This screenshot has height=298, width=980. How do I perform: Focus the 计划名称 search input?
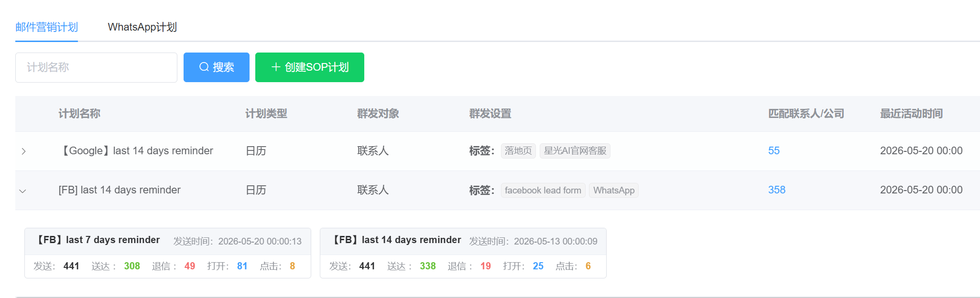pyautogui.click(x=96, y=67)
